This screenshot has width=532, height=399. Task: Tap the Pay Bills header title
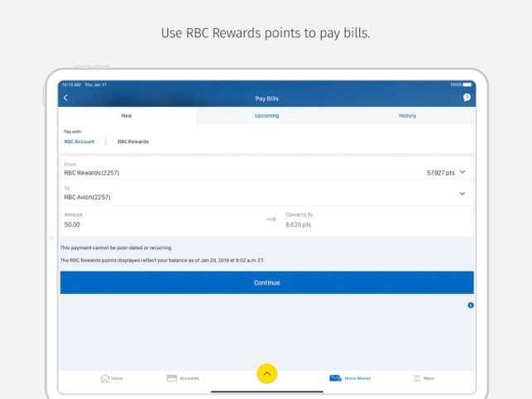[x=267, y=99]
